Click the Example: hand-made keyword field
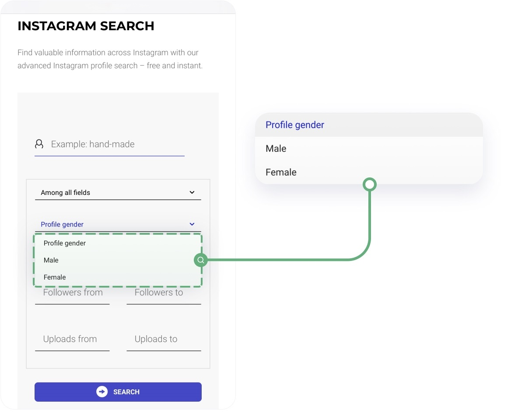The width and height of the screenshot is (525, 420). tap(109, 144)
